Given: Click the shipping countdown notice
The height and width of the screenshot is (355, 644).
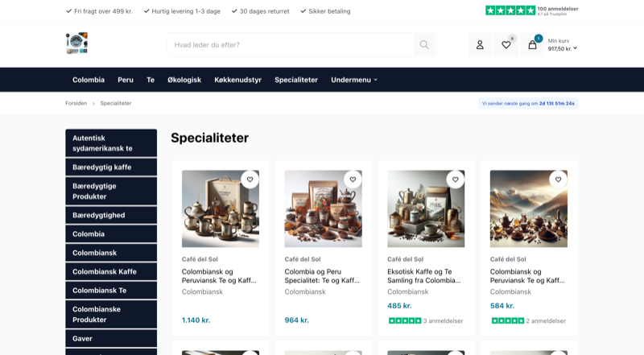Looking at the screenshot, I should tap(528, 104).
